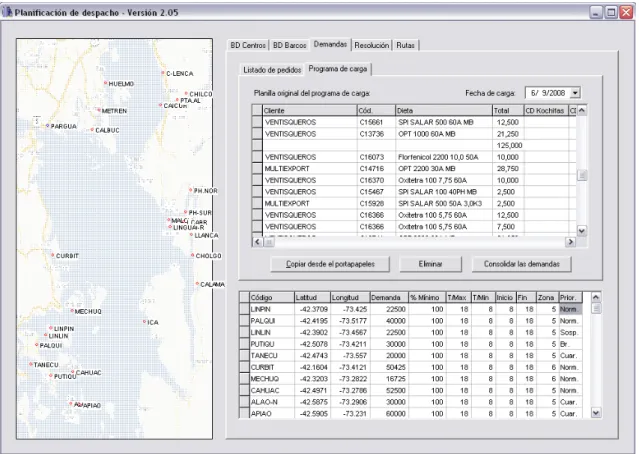Click the application icon in title bar
This screenshot has width=639, height=454.
(x=7, y=12)
